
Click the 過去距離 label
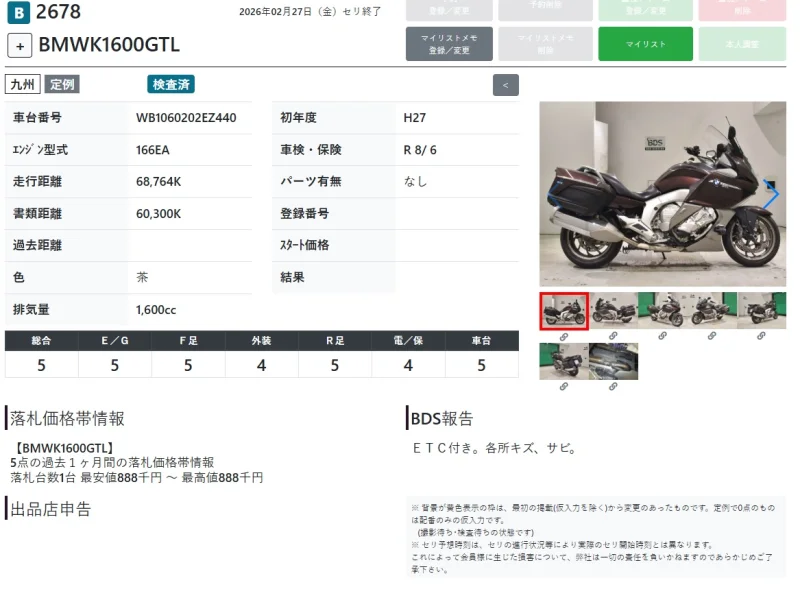click(37, 245)
